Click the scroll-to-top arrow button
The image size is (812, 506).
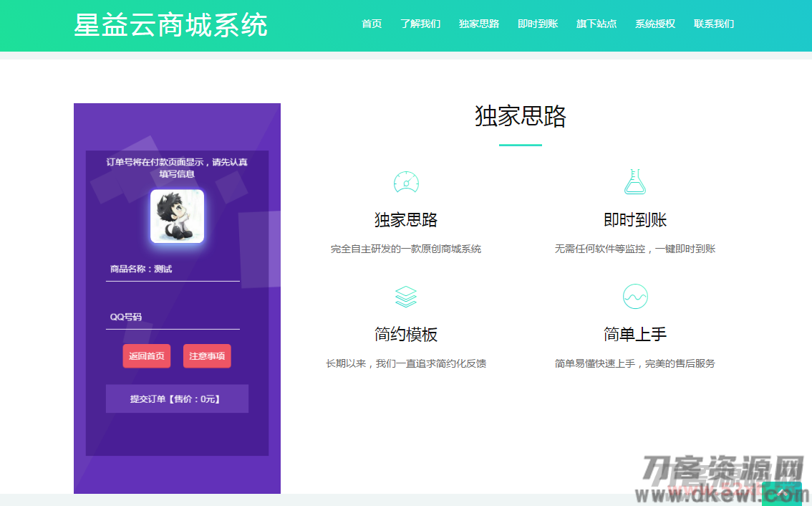pyautogui.click(x=781, y=493)
